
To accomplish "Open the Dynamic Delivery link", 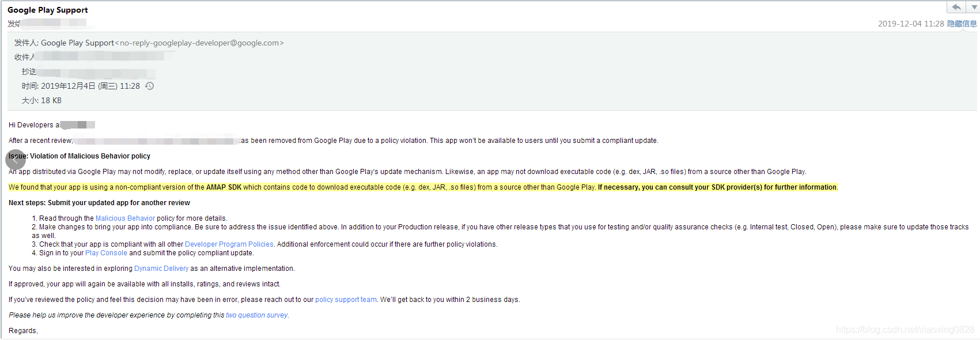I will point(161,269).
